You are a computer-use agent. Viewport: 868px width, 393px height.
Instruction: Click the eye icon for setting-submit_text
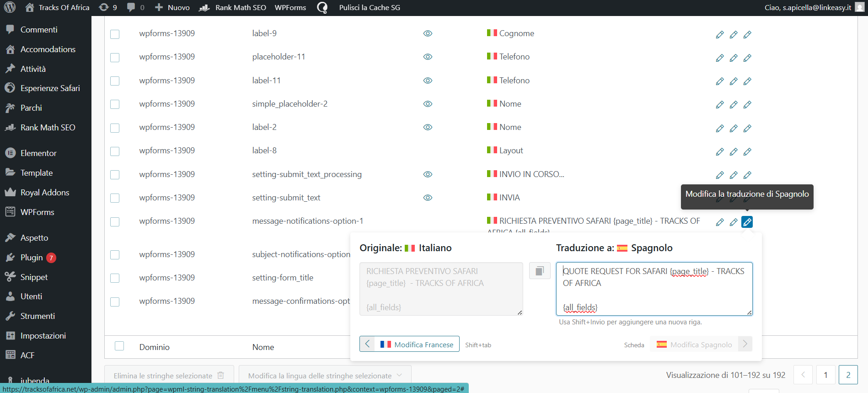pyautogui.click(x=428, y=198)
